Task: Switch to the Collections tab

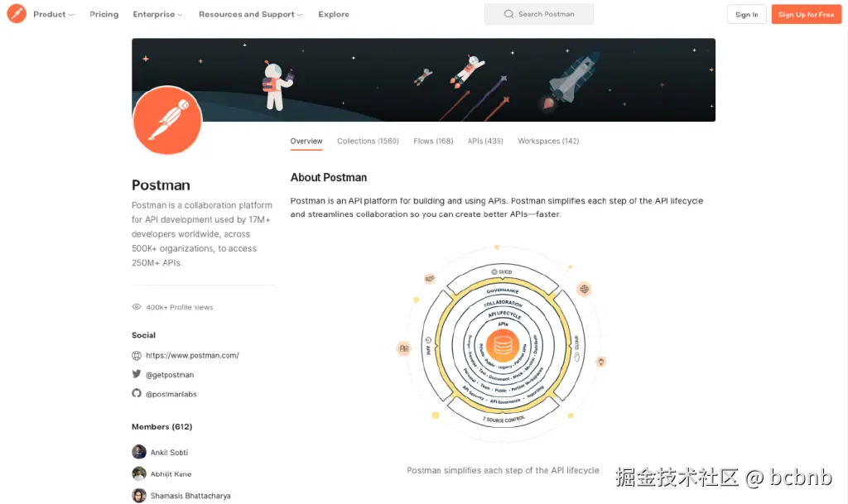Action: 368,141
